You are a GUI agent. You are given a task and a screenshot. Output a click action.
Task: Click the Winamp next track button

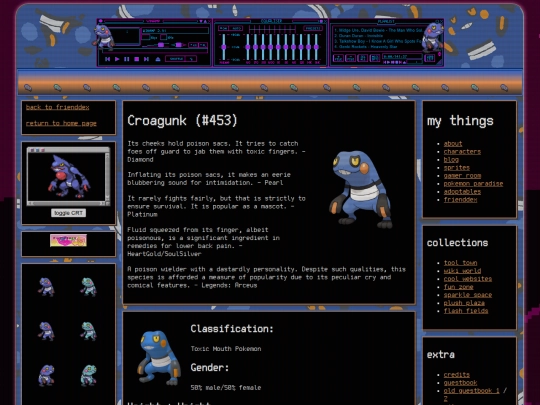[146, 59]
